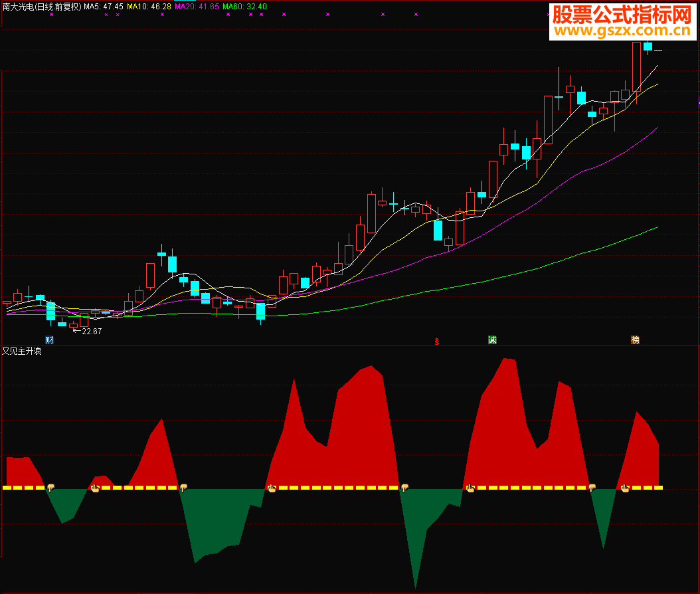
Task: Select the MA5: 47.45 indicator label
Action: 104,7
